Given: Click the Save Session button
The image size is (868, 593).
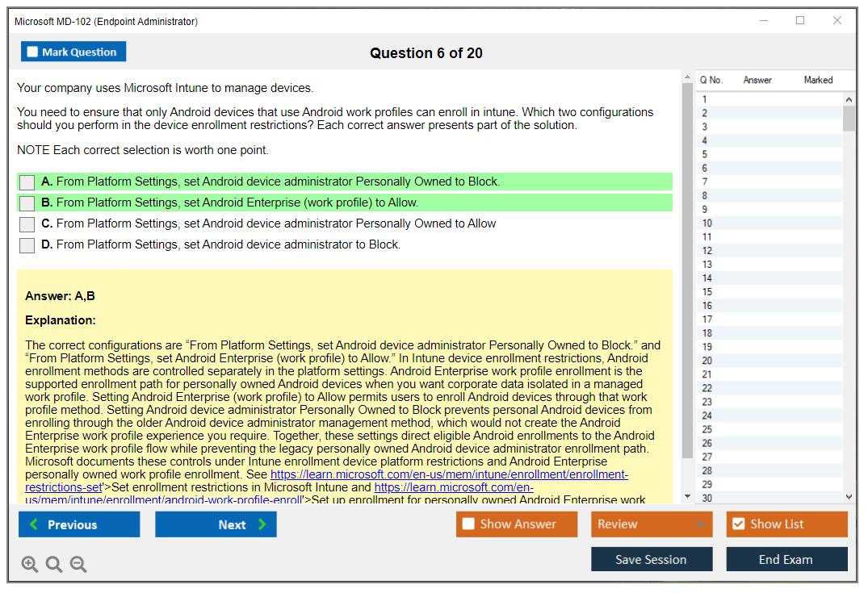Looking at the screenshot, I should [x=652, y=559].
